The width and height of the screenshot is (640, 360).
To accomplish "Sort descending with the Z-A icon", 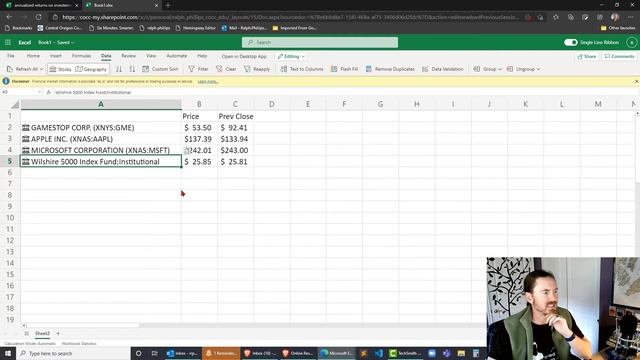I will pyautogui.click(x=132, y=69).
